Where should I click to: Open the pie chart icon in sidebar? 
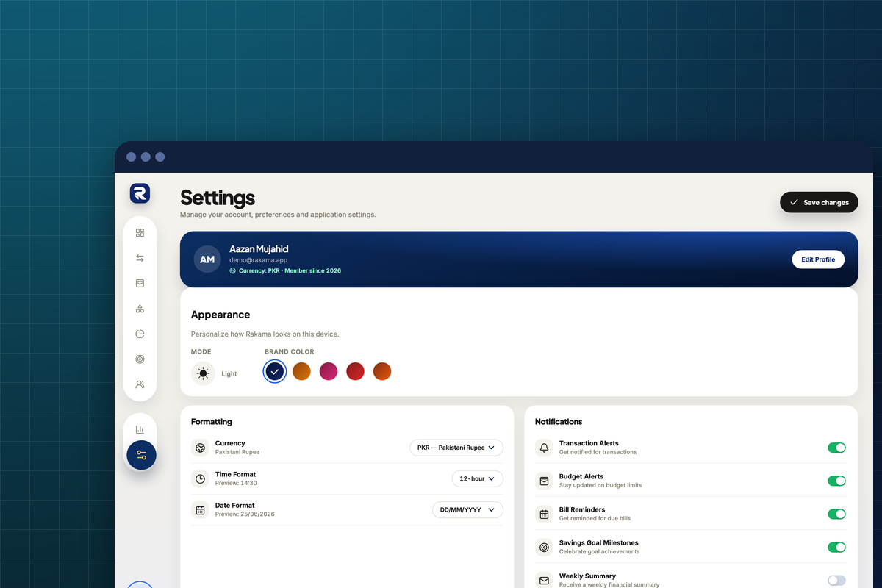pyautogui.click(x=140, y=334)
